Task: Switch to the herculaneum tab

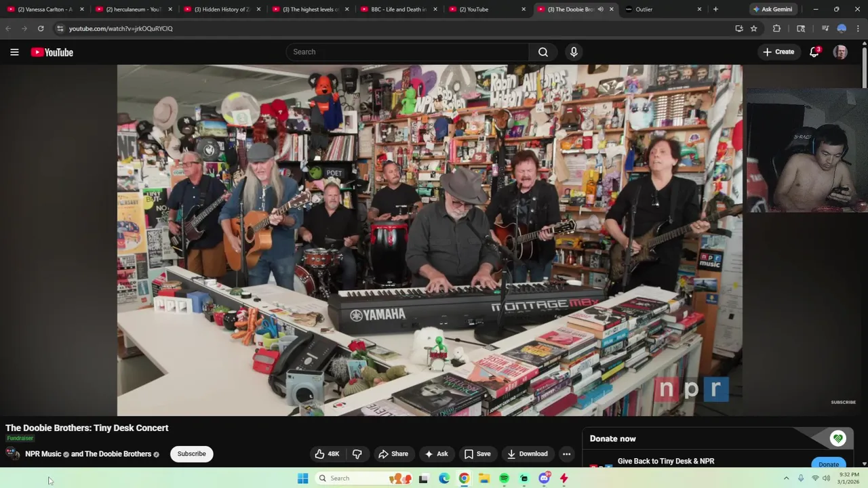Action: (x=133, y=9)
